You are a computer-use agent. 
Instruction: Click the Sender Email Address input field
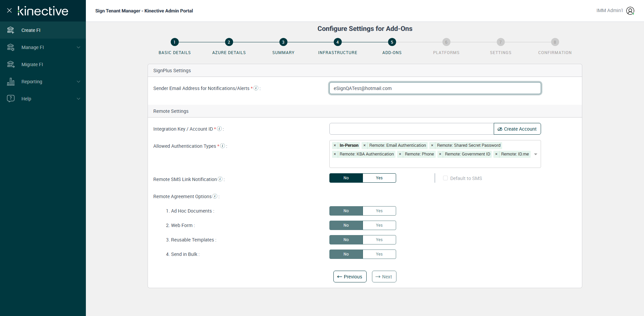[435, 88]
